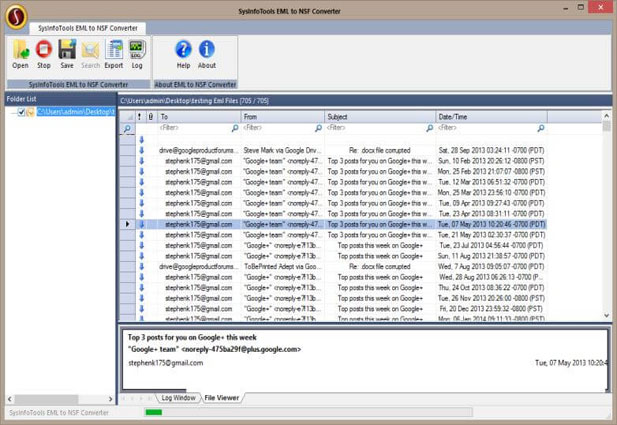Click sender Steve Mark via Google Drive cell

(283, 150)
